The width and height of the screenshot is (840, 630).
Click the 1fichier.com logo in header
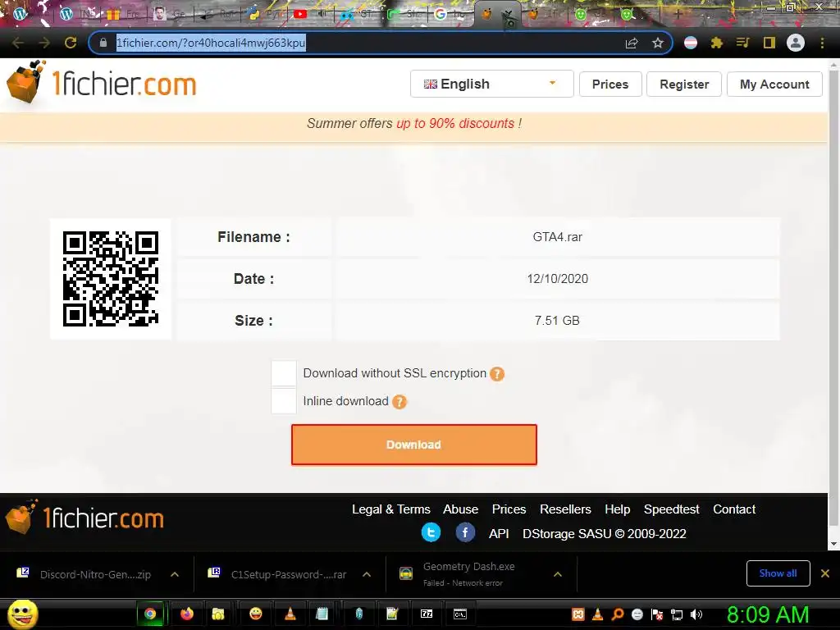(102, 83)
